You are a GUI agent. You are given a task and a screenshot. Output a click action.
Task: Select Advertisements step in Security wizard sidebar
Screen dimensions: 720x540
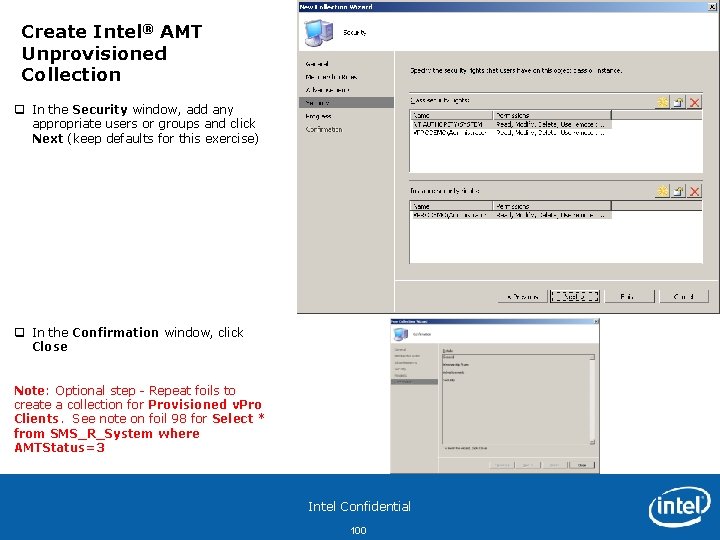(x=327, y=90)
